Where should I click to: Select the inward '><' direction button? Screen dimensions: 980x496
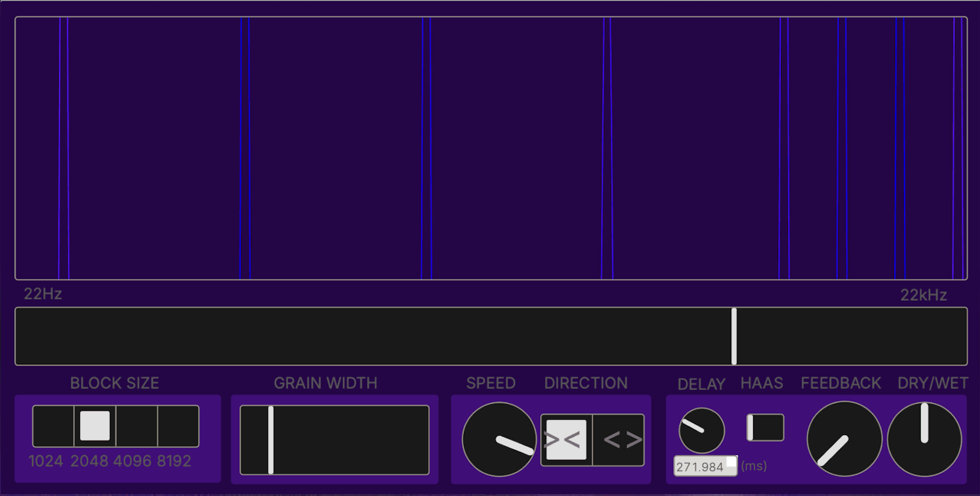pyautogui.click(x=566, y=439)
